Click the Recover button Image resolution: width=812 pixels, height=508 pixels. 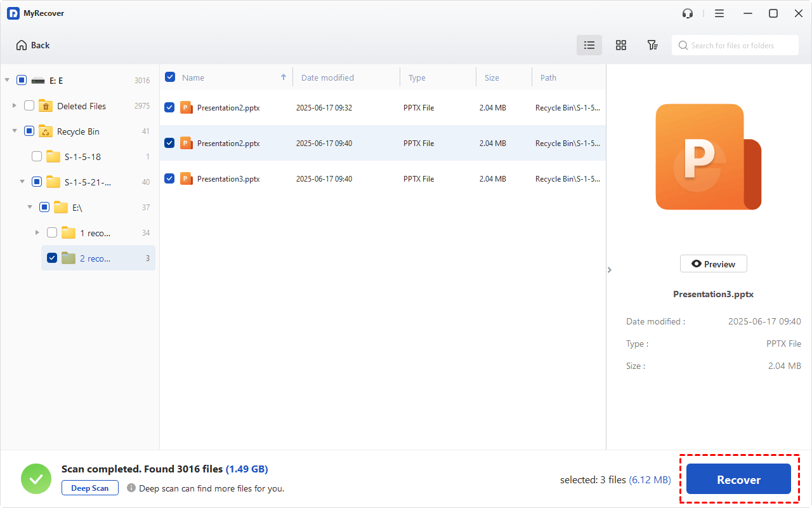[x=738, y=480]
